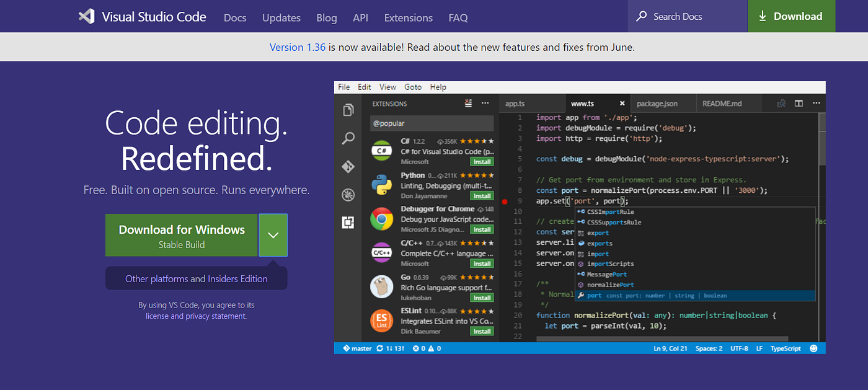Click the Debug icon in activity bar
Screen dimensions: 868x390
348,195
